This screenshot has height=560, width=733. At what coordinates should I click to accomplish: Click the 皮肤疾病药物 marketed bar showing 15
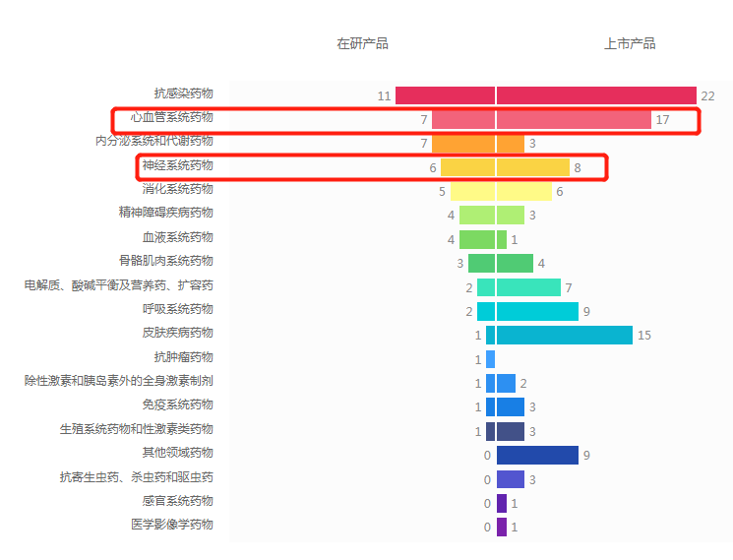565,335
